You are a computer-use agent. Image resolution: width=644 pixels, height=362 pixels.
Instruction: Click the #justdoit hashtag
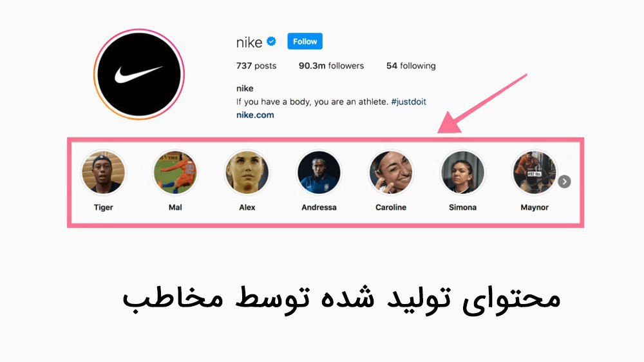click(x=409, y=102)
